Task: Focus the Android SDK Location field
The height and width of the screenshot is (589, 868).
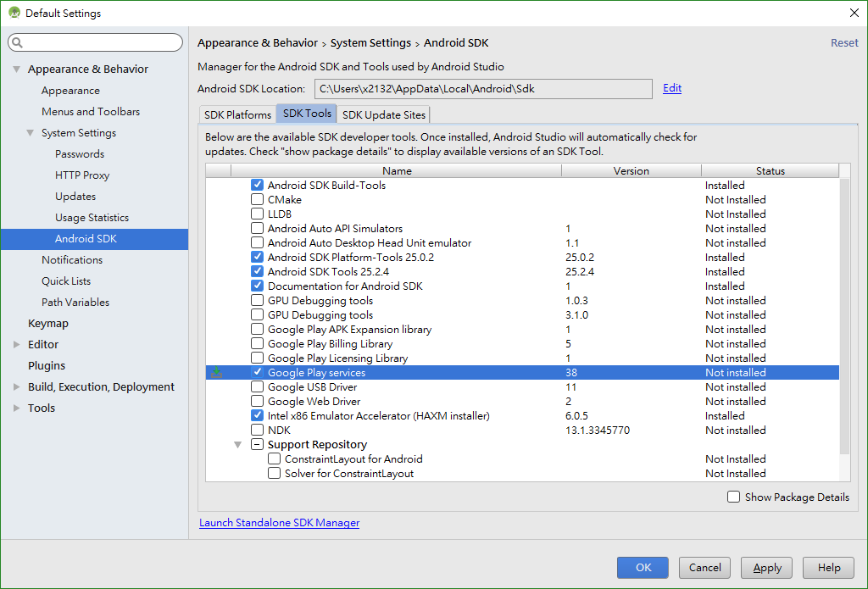Action: (x=483, y=89)
